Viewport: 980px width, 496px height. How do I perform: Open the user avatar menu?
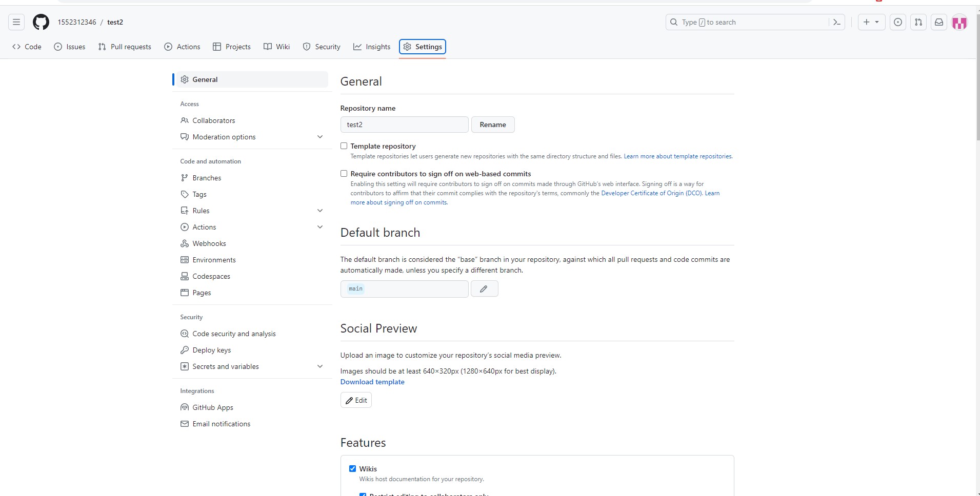point(959,22)
